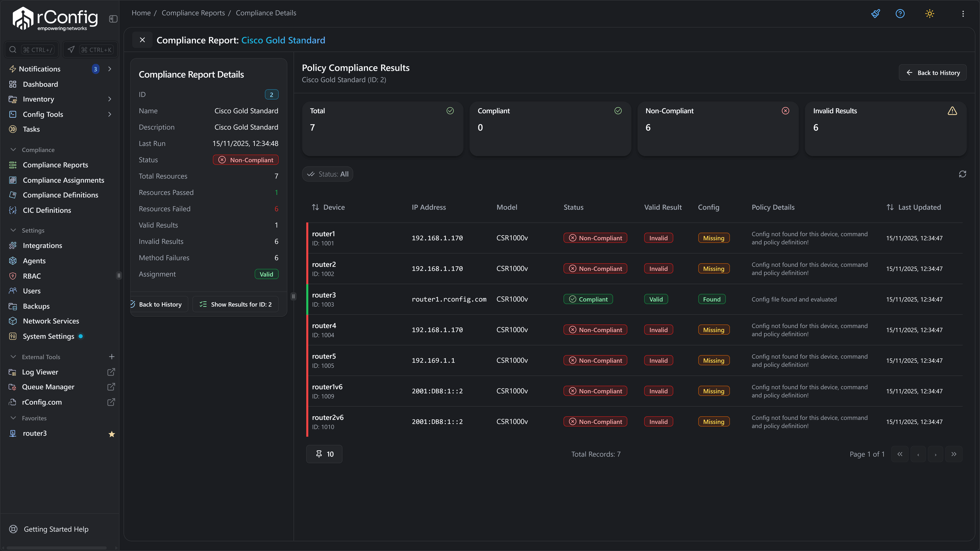980x551 pixels.
Task: Sort the table by Last Updated column
Action: pos(913,207)
